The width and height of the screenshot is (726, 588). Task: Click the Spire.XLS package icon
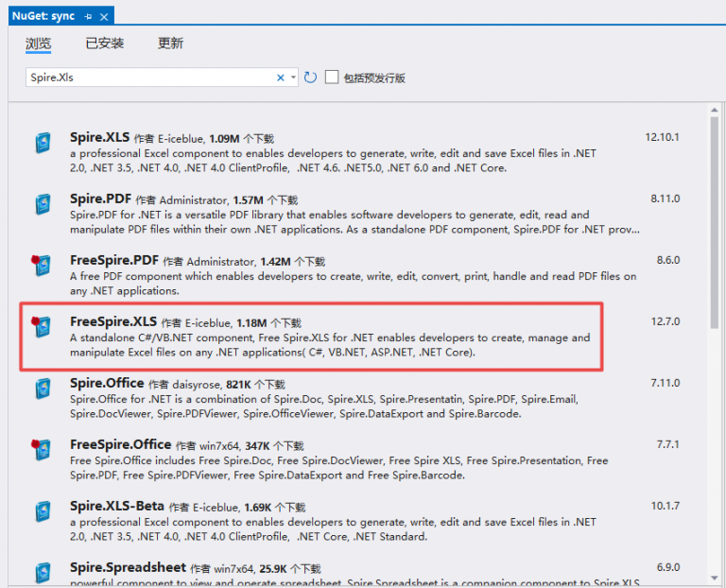pos(43,143)
